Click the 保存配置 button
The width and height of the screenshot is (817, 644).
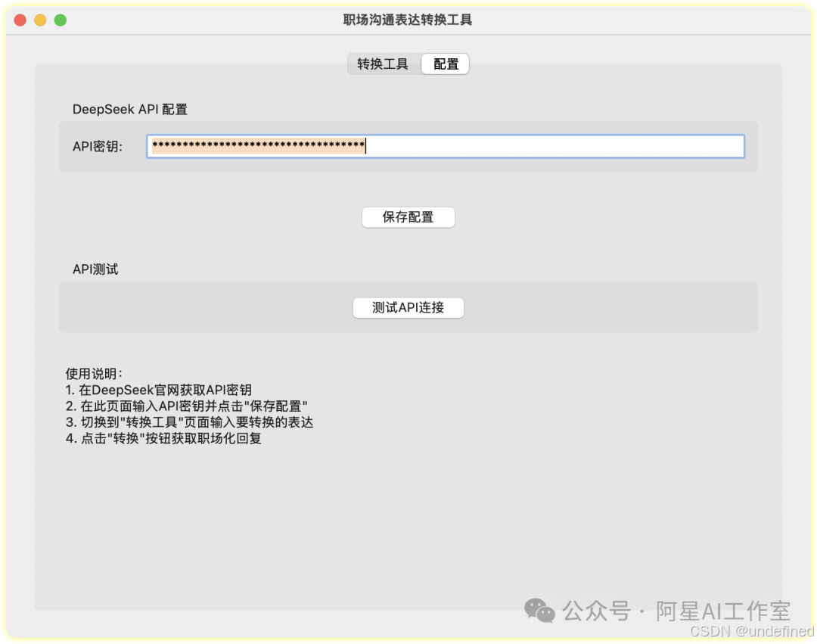click(x=408, y=217)
